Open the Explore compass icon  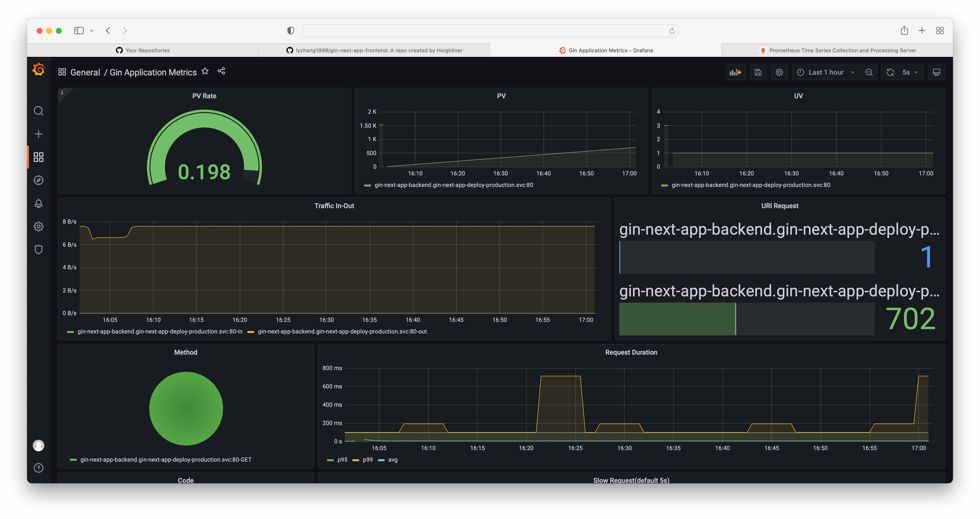[38, 180]
